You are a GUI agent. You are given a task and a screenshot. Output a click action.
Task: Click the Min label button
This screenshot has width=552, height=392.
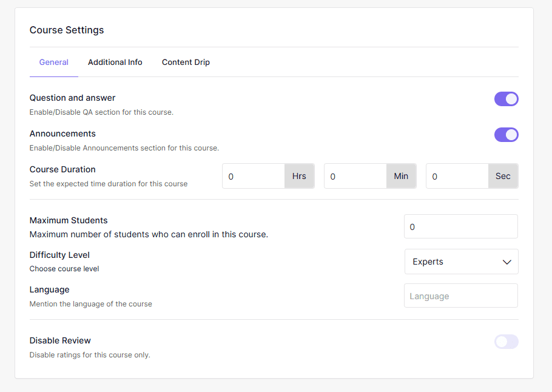(401, 176)
